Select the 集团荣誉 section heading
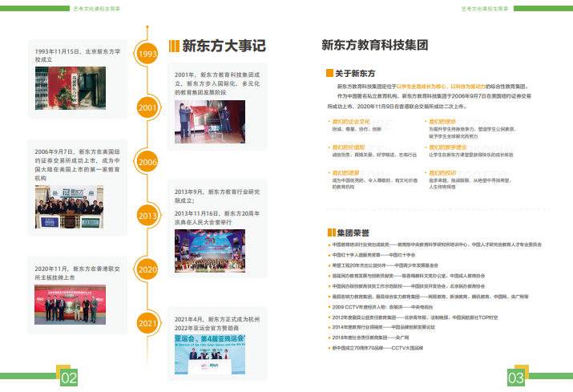This screenshot has height=392, width=573. click(356, 232)
